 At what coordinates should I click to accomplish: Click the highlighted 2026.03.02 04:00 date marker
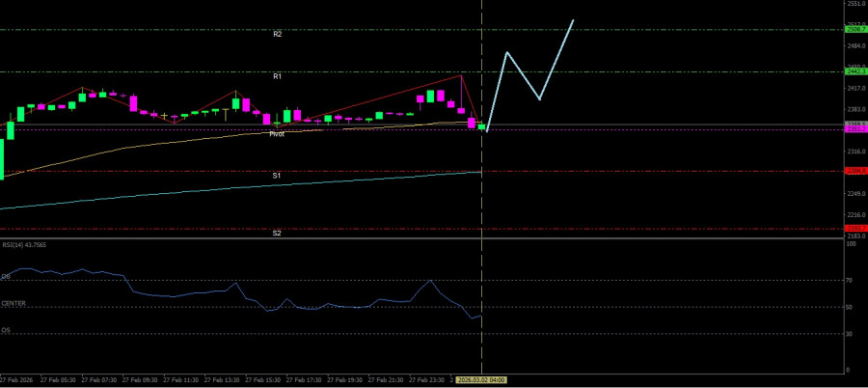point(481,380)
